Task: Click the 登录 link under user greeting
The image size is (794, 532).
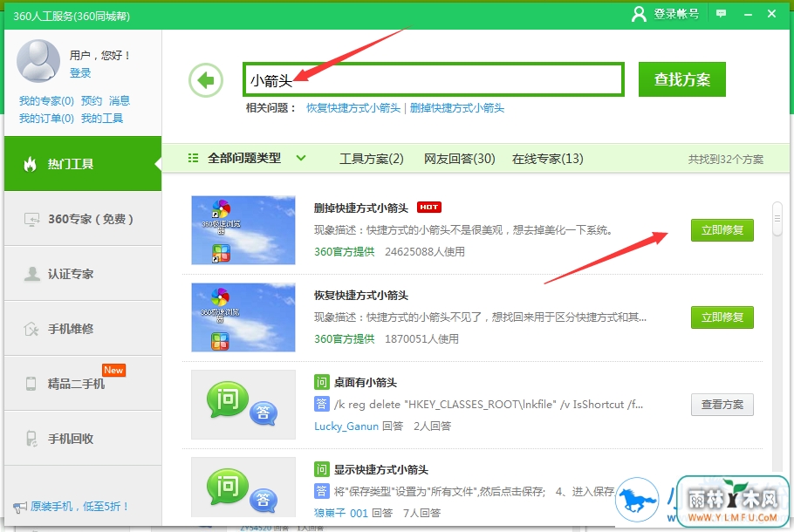Action: point(80,73)
